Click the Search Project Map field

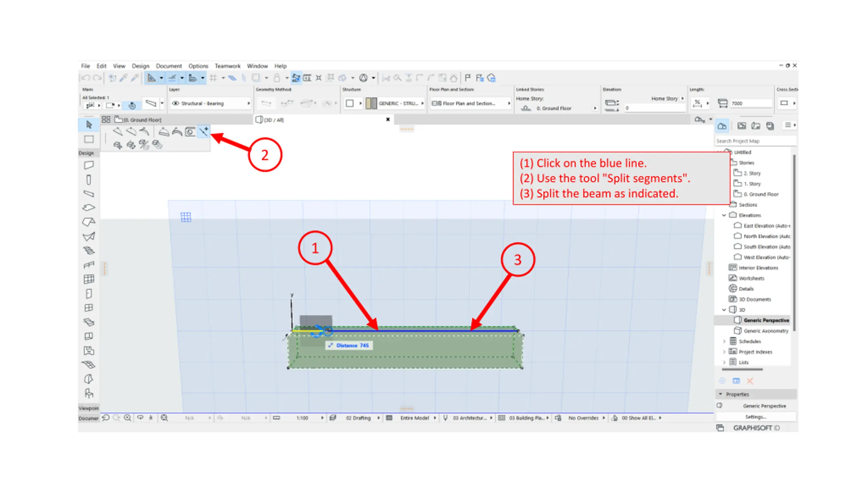pos(755,141)
